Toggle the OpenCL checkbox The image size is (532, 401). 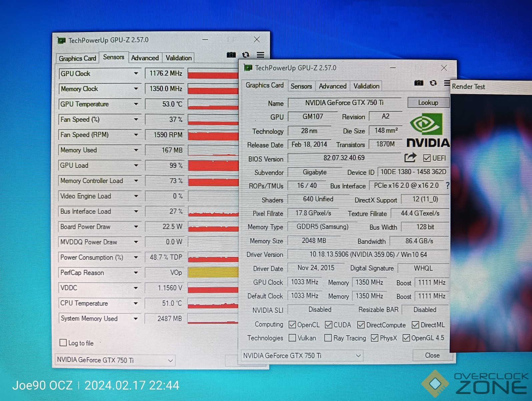pos(292,324)
